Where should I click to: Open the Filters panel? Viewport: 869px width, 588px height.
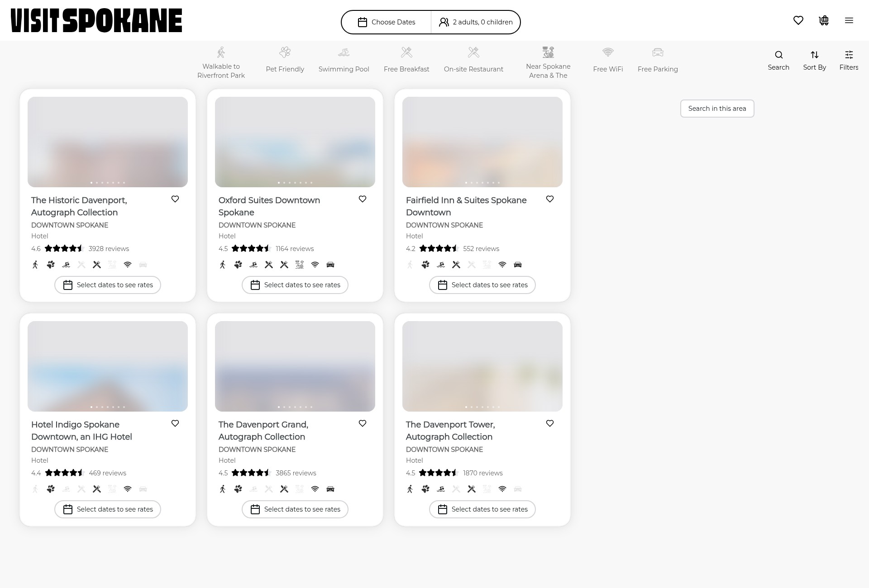(849, 61)
